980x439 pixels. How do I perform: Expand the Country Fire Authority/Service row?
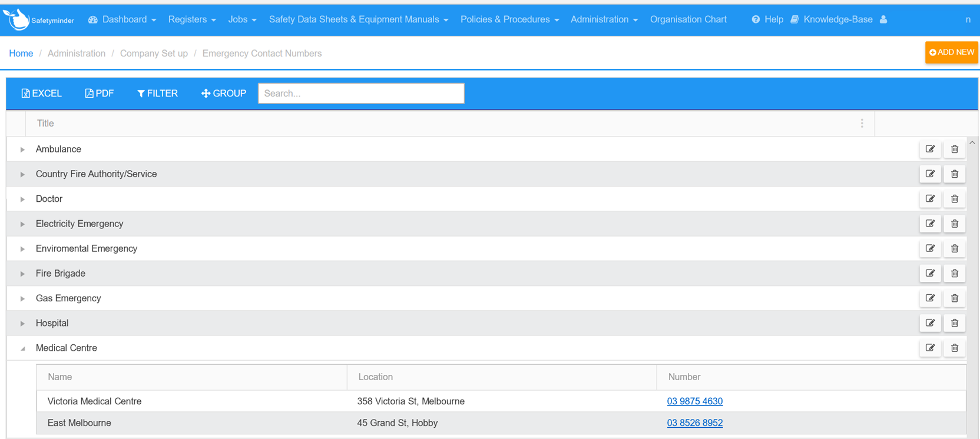(22, 174)
